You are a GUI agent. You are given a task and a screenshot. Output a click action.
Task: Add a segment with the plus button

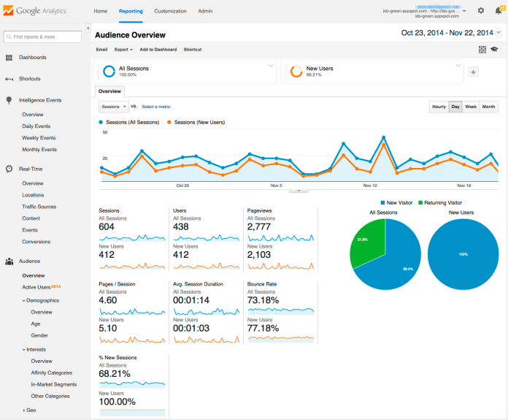(473, 72)
